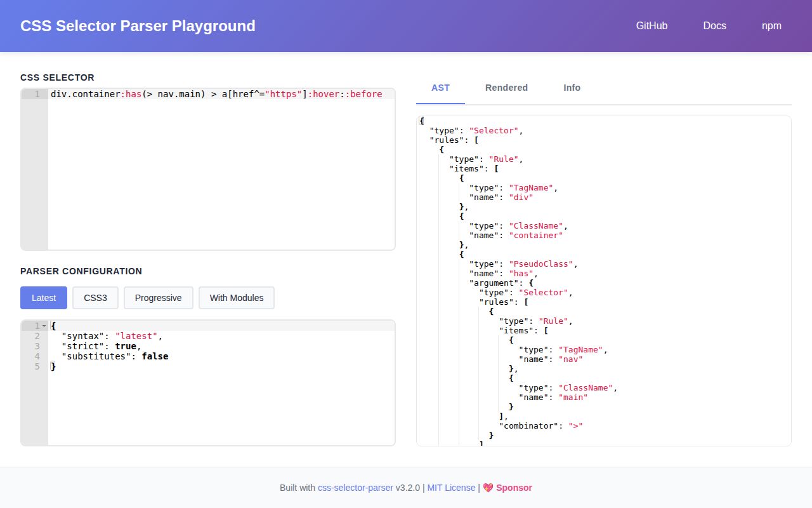Open the GitHub link in header
Viewport: 812px width, 508px height.
(x=652, y=26)
